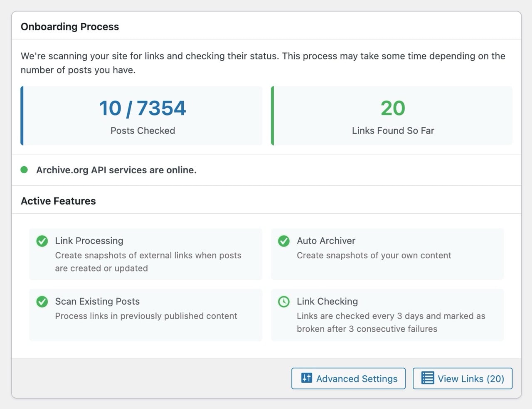Click the 20 Links Found counter

tap(393, 108)
